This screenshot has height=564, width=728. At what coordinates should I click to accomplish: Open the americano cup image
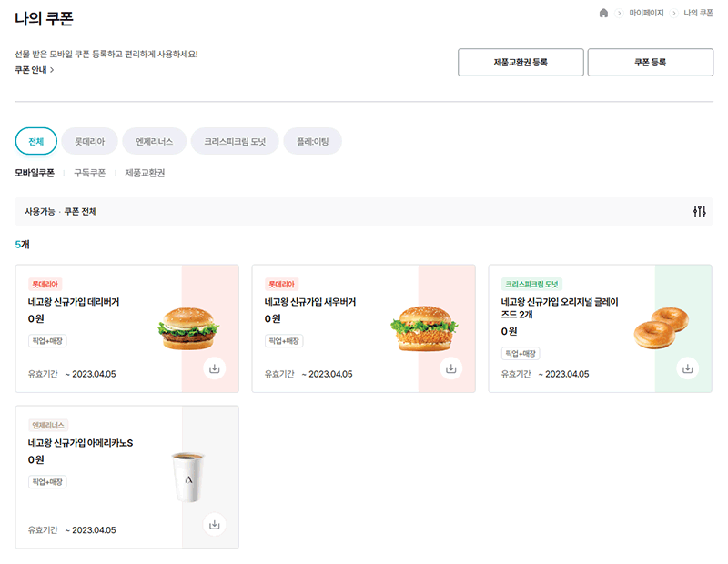coord(188,478)
